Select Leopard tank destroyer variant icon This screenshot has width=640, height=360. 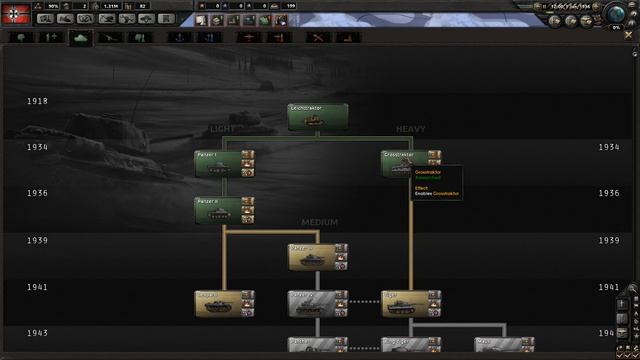click(x=248, y=295)
